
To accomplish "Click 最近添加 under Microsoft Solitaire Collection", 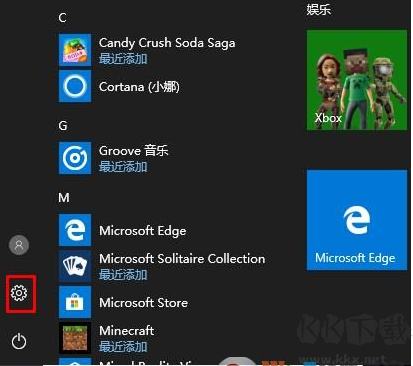I will (123, 275).
